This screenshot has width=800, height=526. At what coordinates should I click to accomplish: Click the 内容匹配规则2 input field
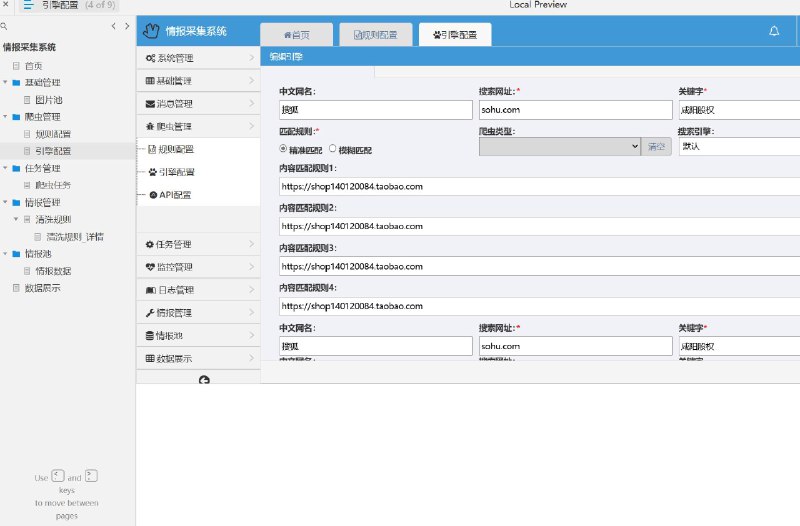click(x=539, y=227)
